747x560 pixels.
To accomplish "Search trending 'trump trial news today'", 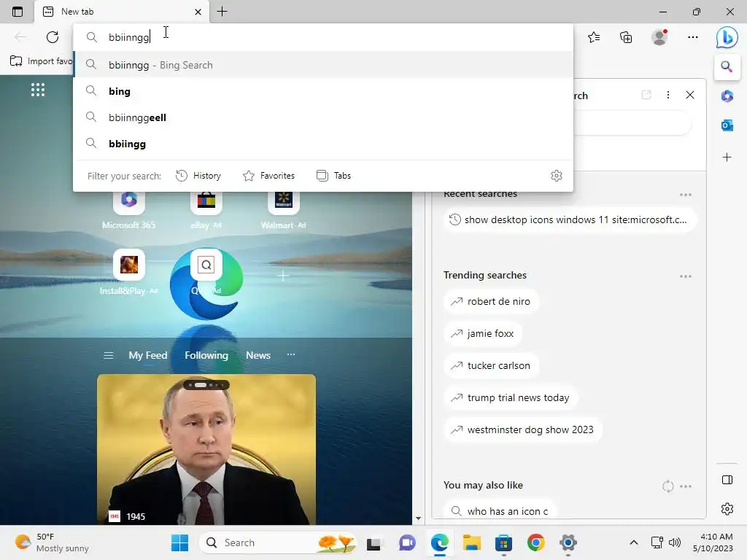I will [x=510, y=397].
